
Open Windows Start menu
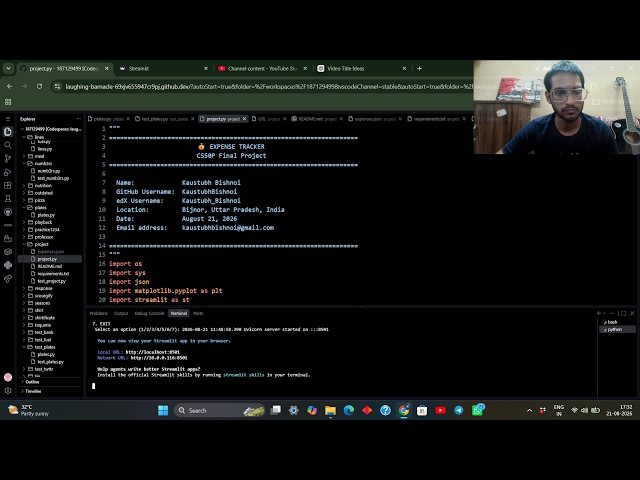163,410
